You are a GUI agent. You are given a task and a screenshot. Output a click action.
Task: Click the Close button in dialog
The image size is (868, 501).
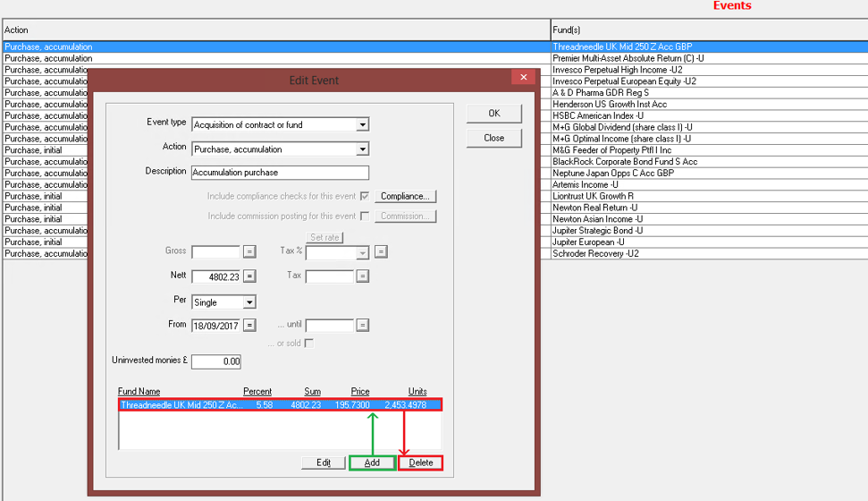click(x=493, y=138)
